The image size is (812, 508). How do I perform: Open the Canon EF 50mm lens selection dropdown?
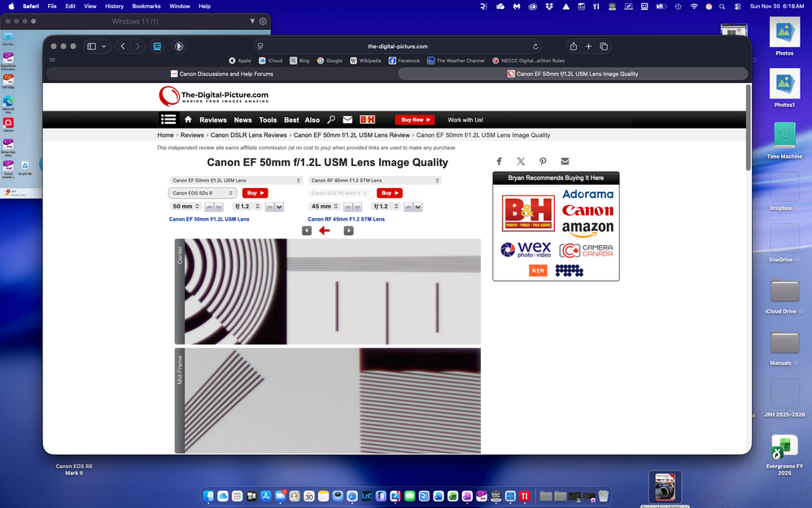click(236, 180)
